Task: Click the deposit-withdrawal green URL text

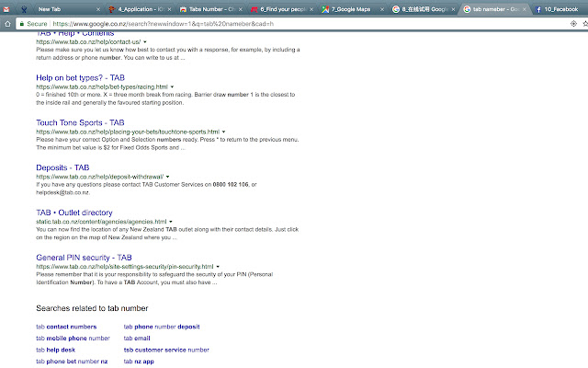Action: (100, 177)
